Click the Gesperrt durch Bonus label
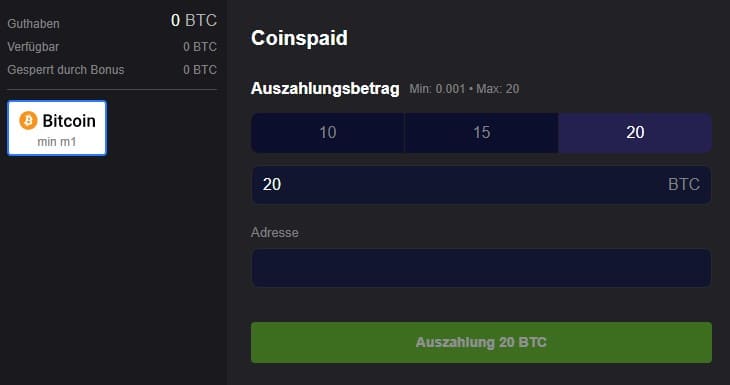Viewport: 730px width, 385px height. [x=66, y=70]
